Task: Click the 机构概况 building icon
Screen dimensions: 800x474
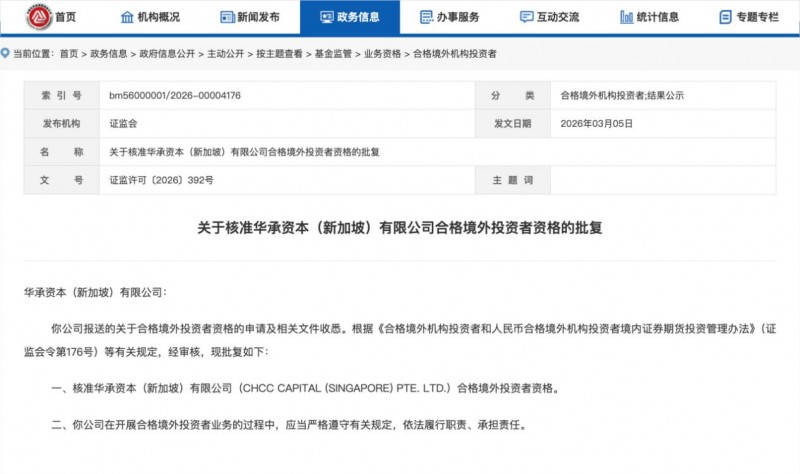Action: tap(127, 17)
